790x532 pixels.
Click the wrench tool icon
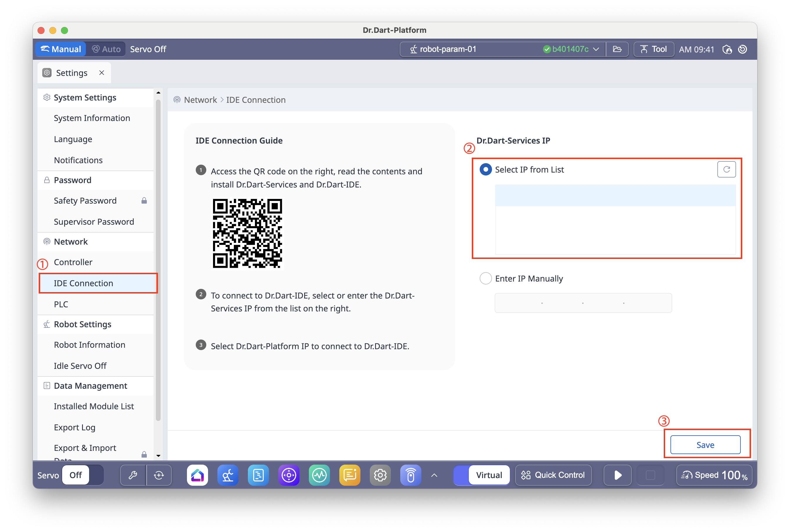[133, 475]
